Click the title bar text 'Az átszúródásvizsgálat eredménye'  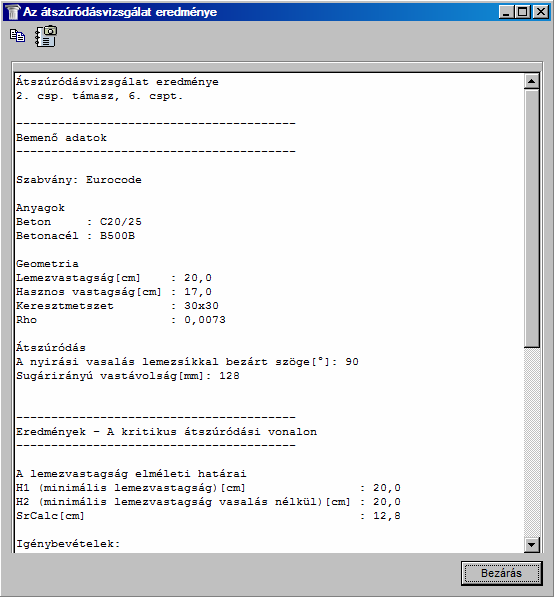pyautogui.click(x=120, y=12)
